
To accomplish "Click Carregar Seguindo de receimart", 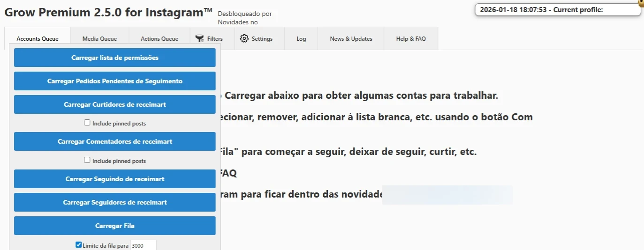I will (x=115, y=179).
